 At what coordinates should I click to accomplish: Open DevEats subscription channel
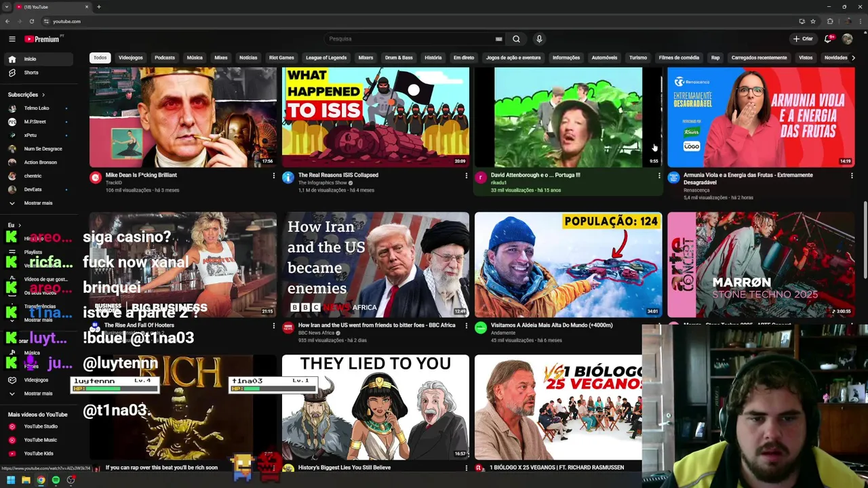tap(37, 190)
